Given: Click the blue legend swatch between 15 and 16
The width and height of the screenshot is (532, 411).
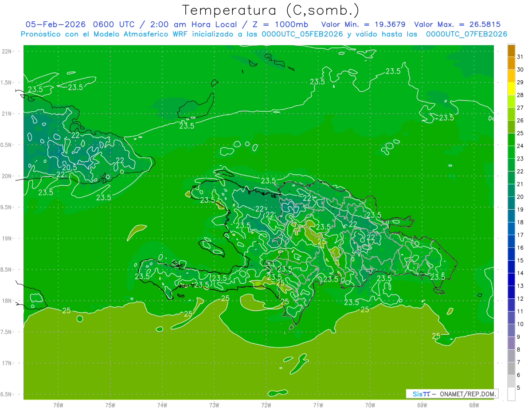Looking at the screenshot, I should click(x=511, y=254).
